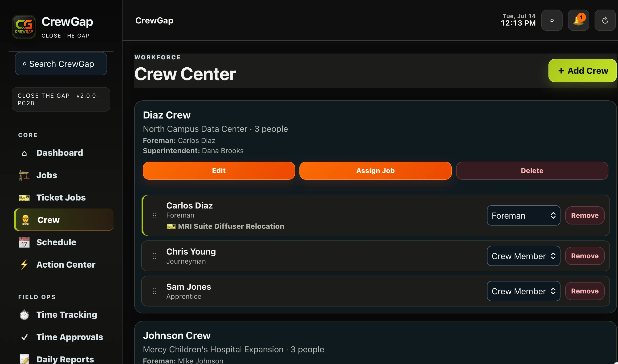Select Crew in sidebar
The height and width of the screenshot is (364, 618).
click(x=64, y=220)
